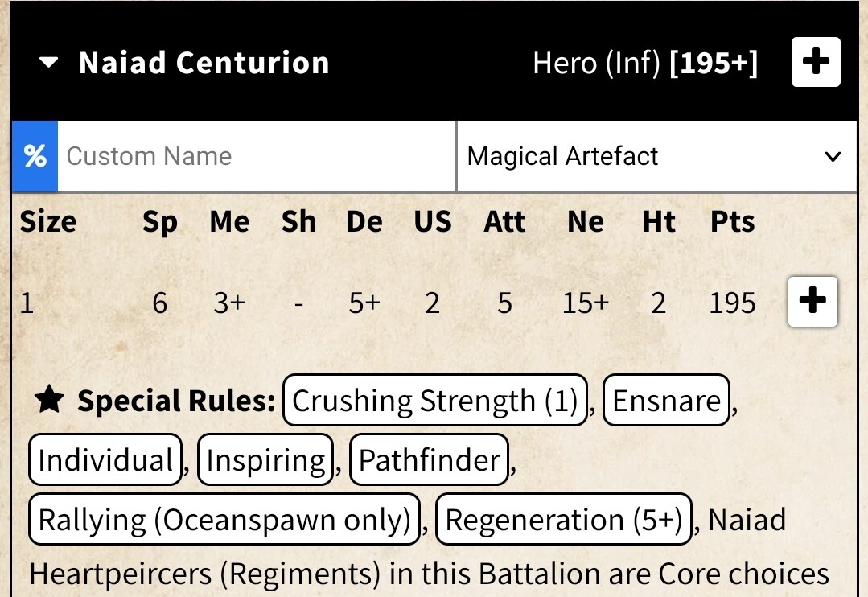
Task: Click the Size column header
Action: [x=48, y=222]
